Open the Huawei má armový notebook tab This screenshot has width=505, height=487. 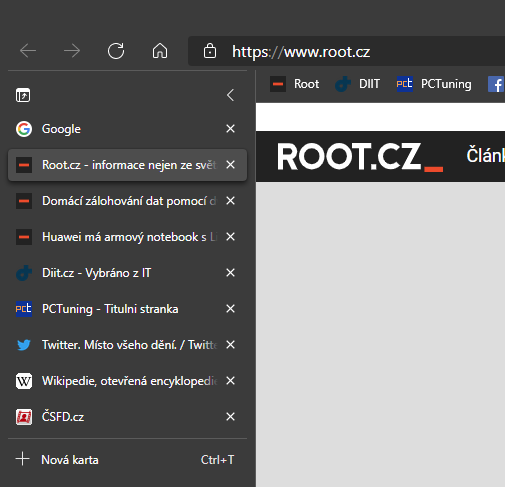(127, 237)
